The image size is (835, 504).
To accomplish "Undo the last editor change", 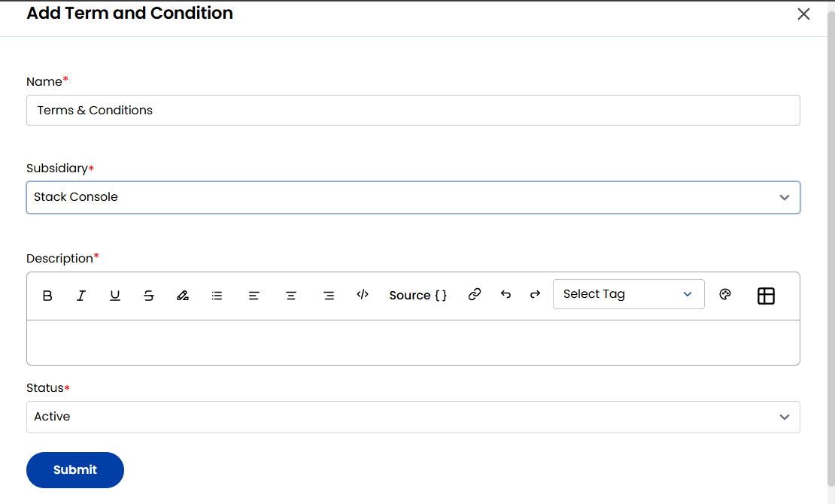I will coord(505,295).
